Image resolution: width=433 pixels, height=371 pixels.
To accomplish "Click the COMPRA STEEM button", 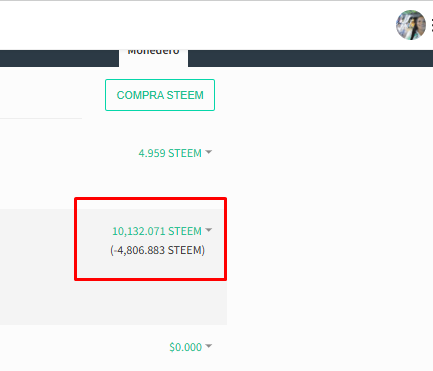I will (x=160, y=95).
